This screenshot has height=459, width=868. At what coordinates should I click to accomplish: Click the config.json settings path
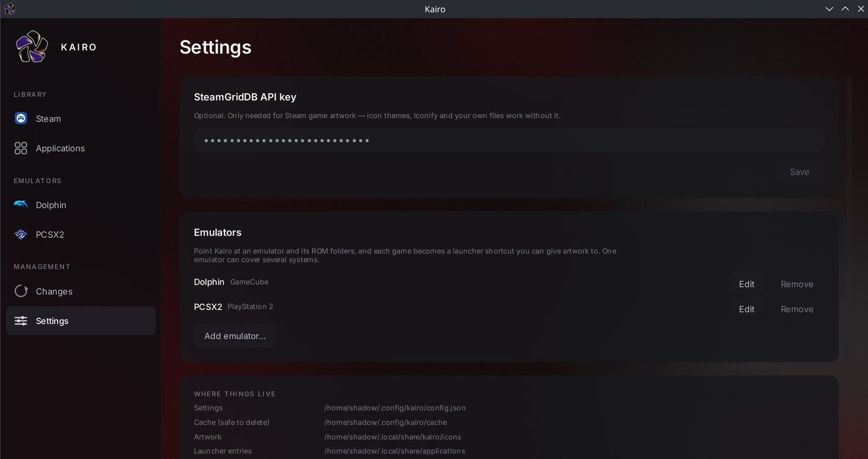coord(395,408)
